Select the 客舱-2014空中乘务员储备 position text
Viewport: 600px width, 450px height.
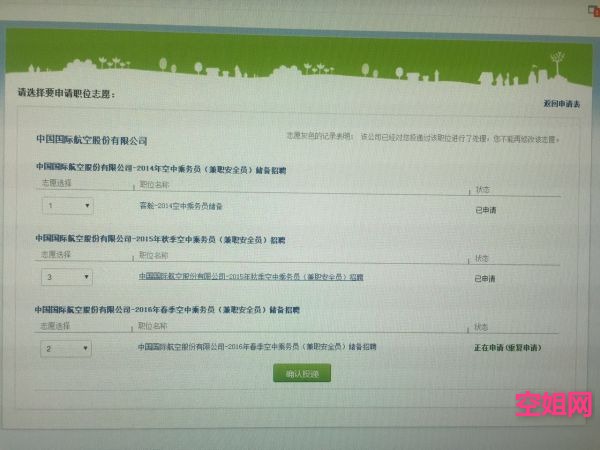point(181,206)
